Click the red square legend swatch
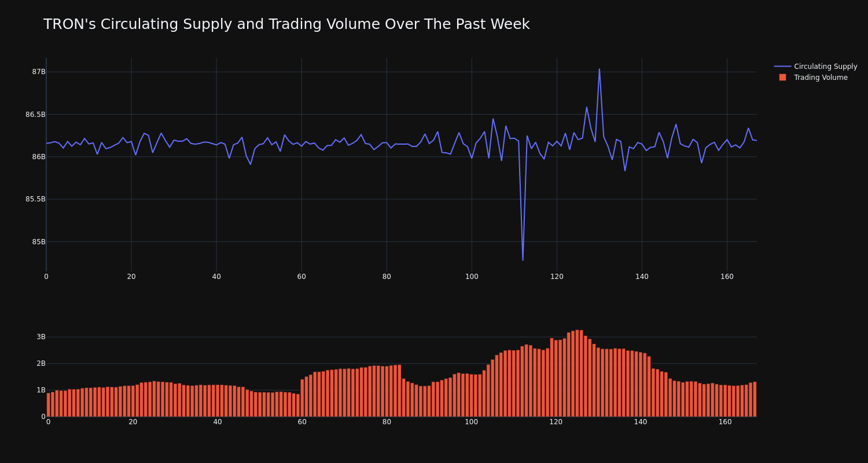868x463 pixels. pyautogui.click(x=782, y=78)
